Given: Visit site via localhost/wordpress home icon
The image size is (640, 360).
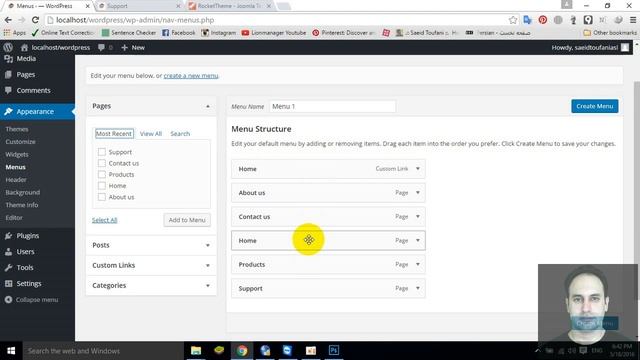Looking at the screenshot, I should pos(24,47).
